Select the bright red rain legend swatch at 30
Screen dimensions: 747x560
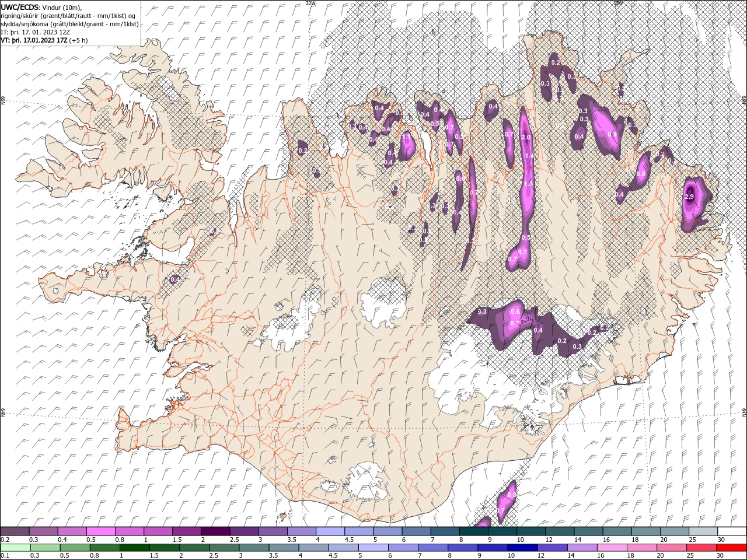[x=731, y=548]
